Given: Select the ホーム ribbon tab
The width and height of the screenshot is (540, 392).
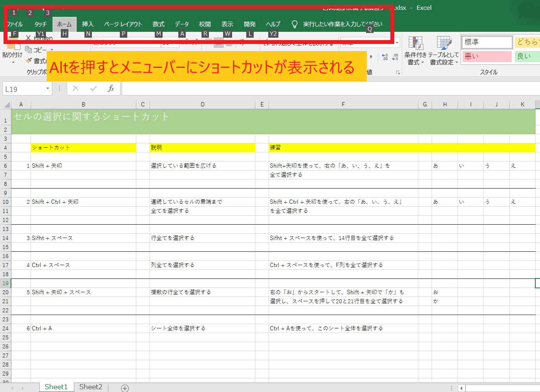Looking at the screenshot, I should point(64,24).
